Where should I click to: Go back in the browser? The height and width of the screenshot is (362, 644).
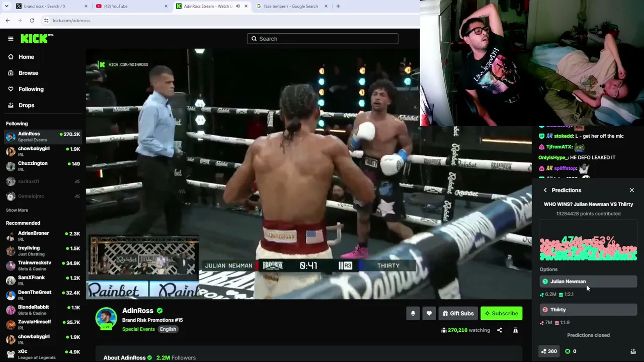tap(8, 20)
